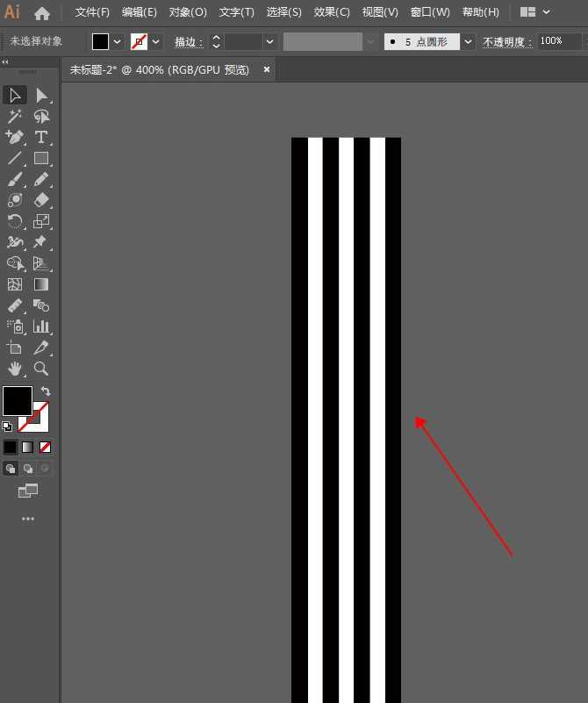Select the Hand tool

[x=15, y=369]
